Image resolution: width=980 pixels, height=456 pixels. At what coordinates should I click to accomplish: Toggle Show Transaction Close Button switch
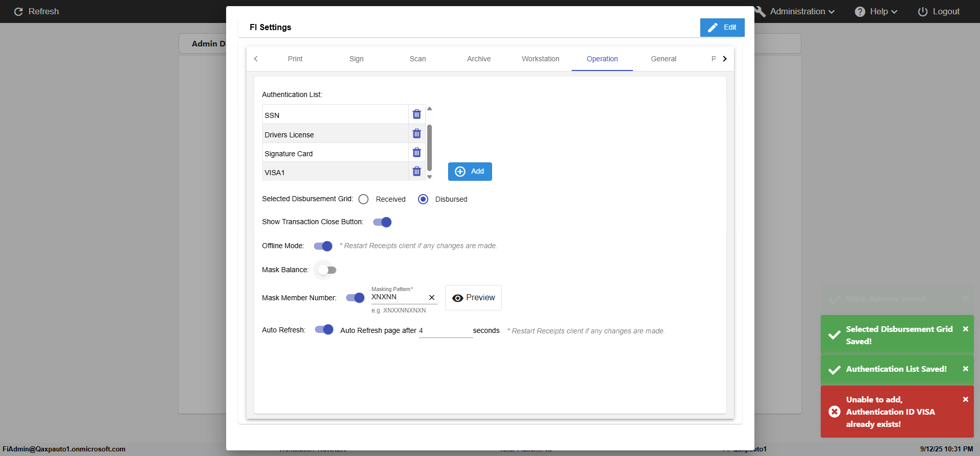pyautogui.click(x=382, y=222)
